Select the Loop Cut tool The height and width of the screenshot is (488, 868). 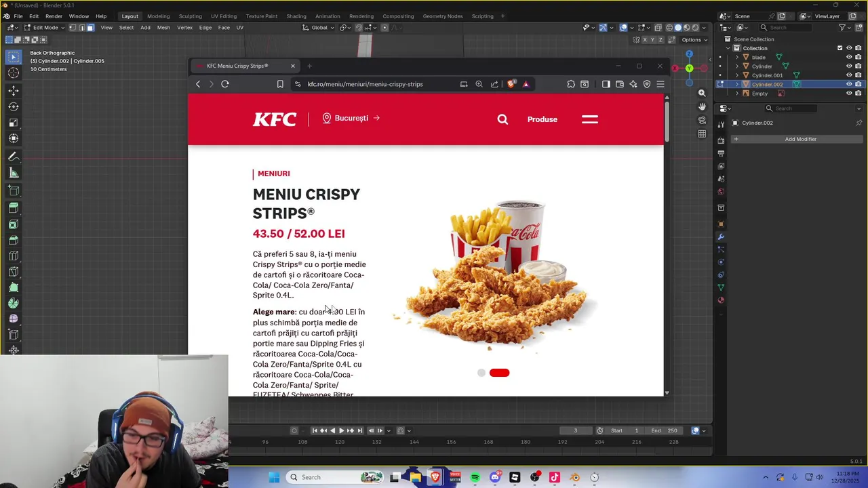click(x=14, y=256)
